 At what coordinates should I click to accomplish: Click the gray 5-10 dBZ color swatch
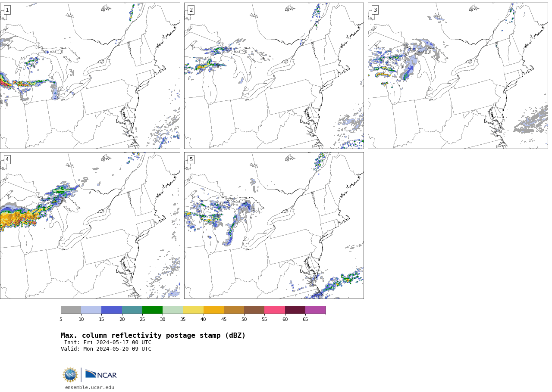[71, 310]
